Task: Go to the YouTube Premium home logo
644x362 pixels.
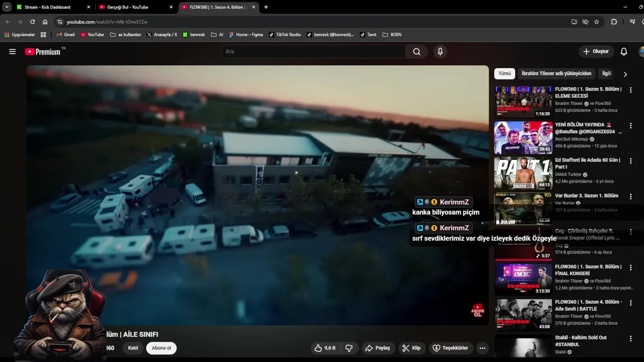Action: tap(42, 51)
